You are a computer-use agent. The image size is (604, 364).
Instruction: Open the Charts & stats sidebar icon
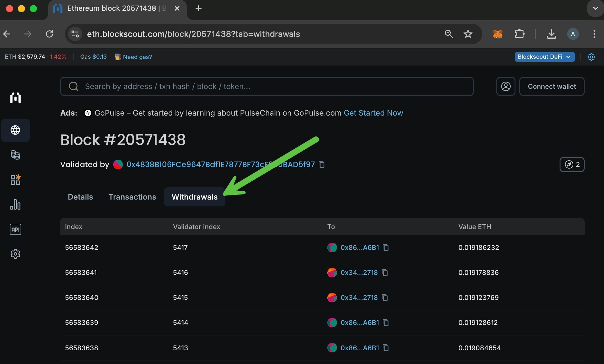[x=16, y=205]
